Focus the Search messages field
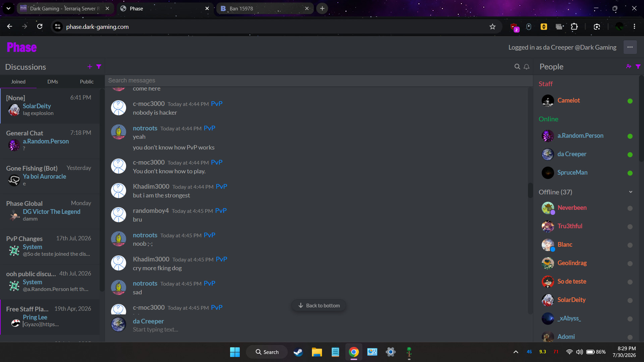 (x=319, y=80)
